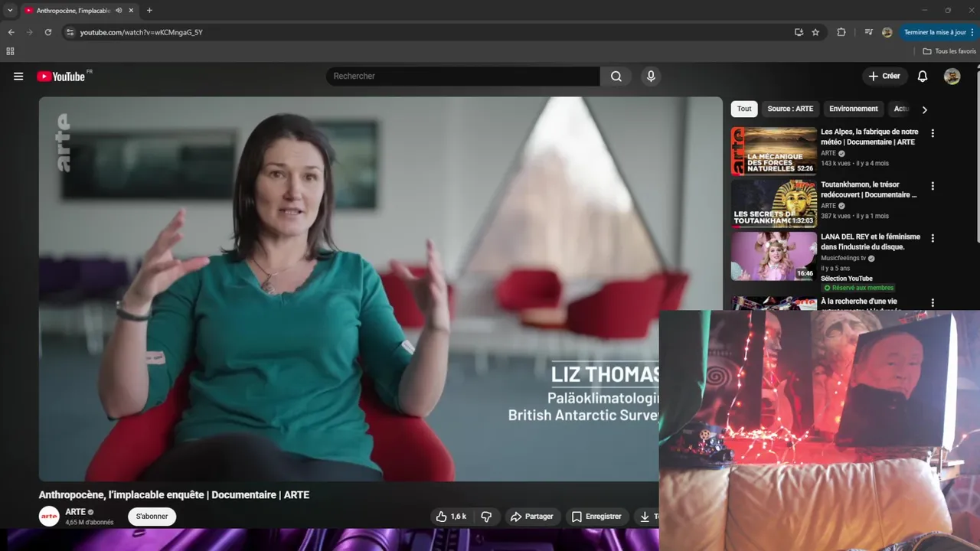Screen dimensions: 980x551
Task: Subscribe to ARTE with S'abonner
Action: (x=152, y=517)
